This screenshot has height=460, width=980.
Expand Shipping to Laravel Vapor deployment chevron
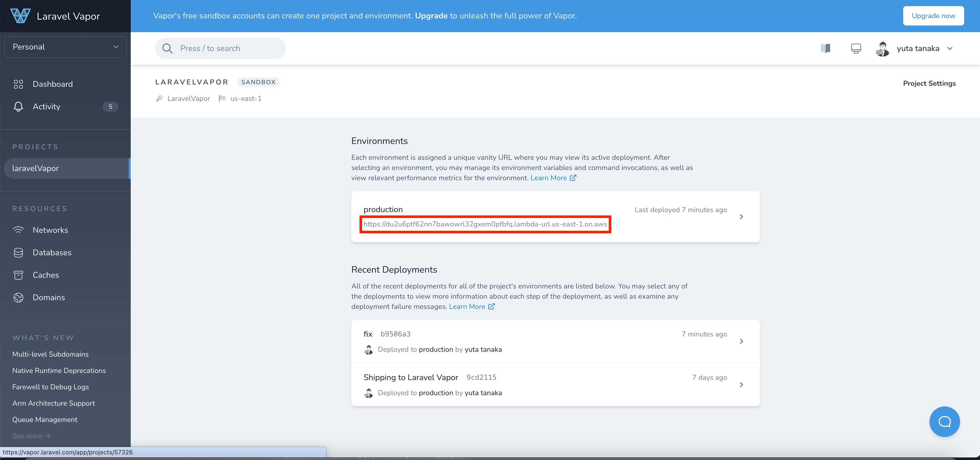tap(742, 385)
